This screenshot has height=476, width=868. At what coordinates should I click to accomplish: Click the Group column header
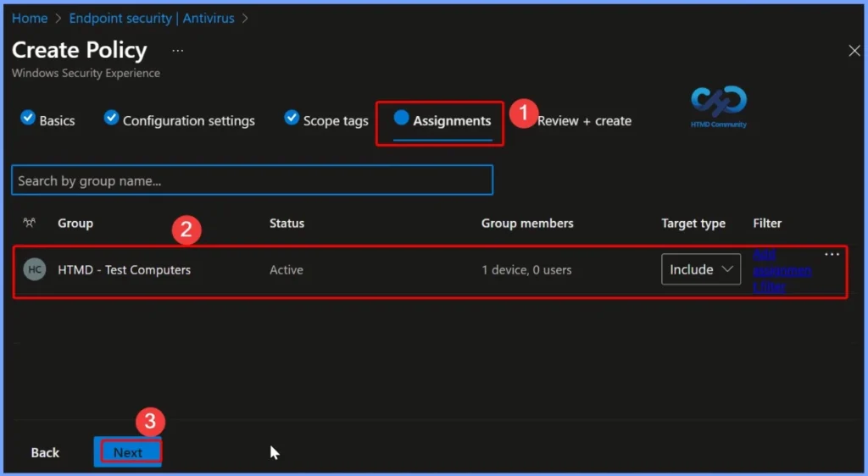tap(75, 224)
